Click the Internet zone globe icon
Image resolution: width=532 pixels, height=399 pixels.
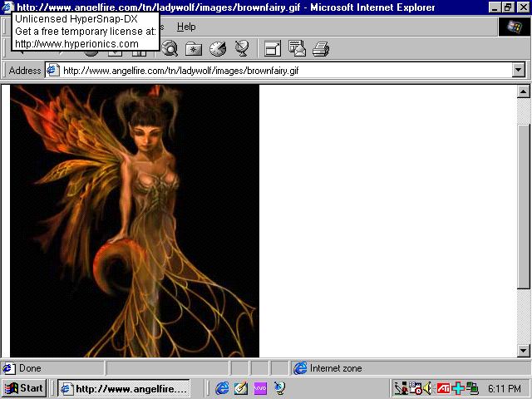pos(300,368)
